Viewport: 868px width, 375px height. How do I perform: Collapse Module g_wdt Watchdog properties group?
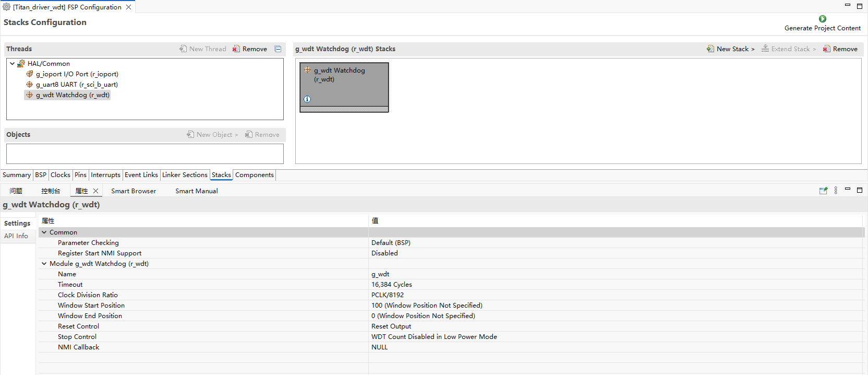[x=44, y=264]
